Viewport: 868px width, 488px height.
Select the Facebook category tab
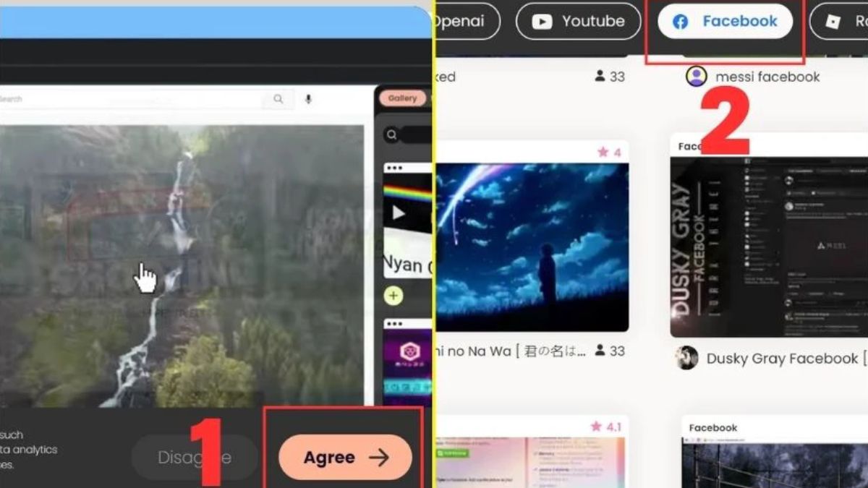(x=725, y=22)
